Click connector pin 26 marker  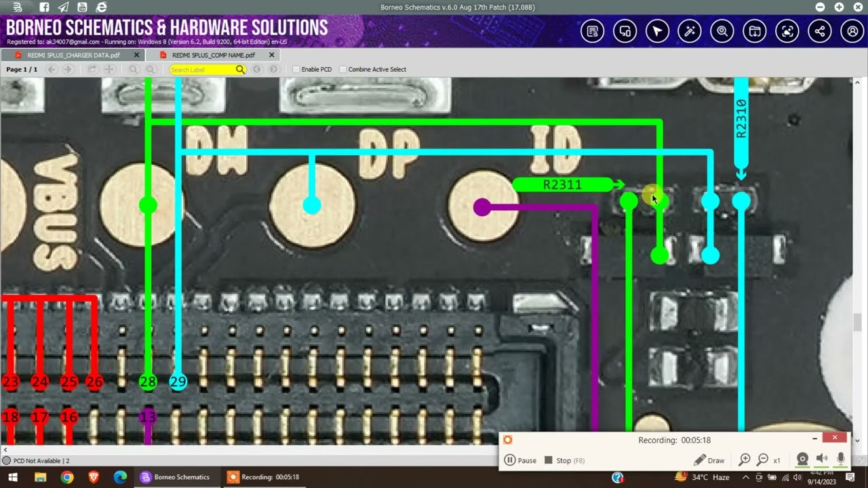click(x=94, y=382)
